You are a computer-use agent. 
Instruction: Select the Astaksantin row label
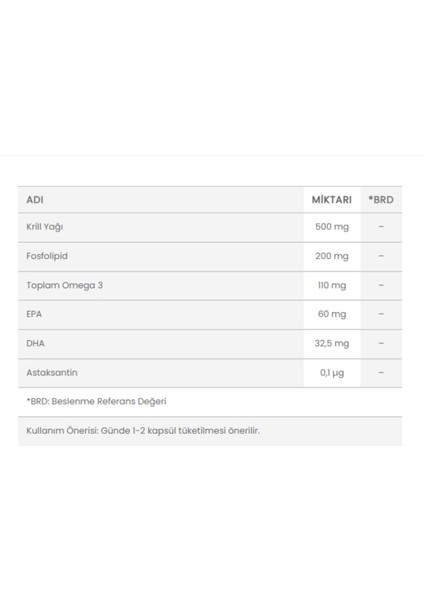(52, 373)
